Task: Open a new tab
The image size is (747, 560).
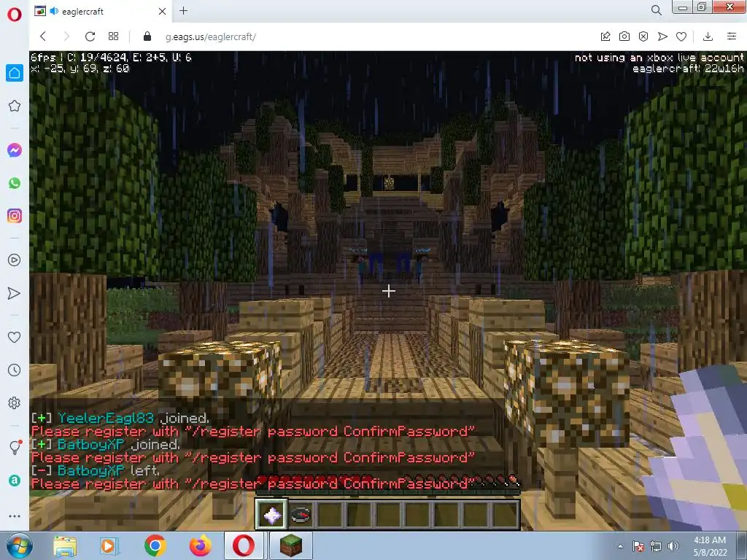Action: (183, 10)
